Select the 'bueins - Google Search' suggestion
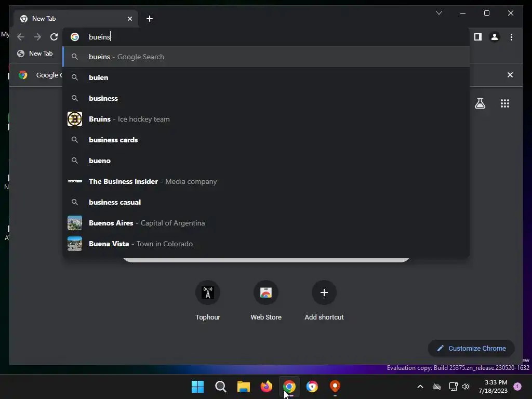The width and height of the screenshot is (532, 399). 266,57
